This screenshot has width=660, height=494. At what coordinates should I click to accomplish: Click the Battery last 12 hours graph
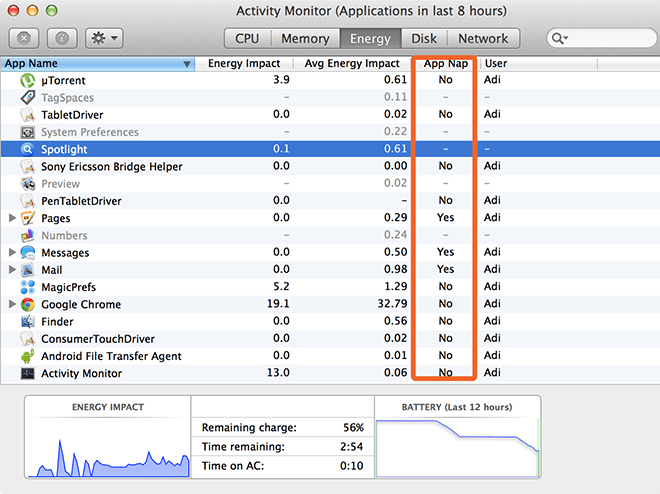[458, 448]
